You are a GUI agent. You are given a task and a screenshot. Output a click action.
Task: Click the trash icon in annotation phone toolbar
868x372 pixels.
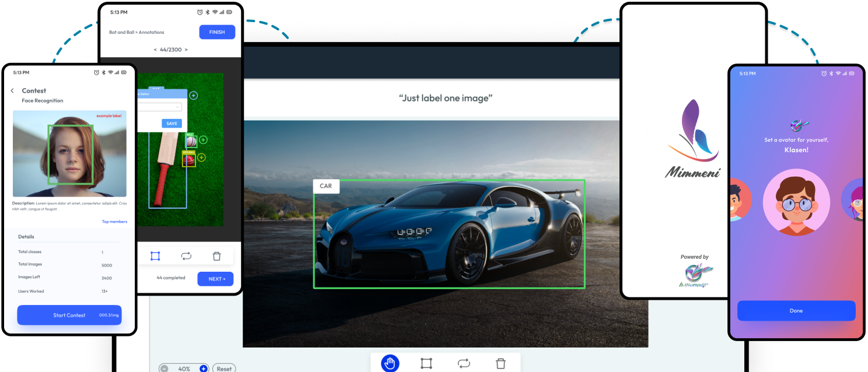[x=217, y=256]
